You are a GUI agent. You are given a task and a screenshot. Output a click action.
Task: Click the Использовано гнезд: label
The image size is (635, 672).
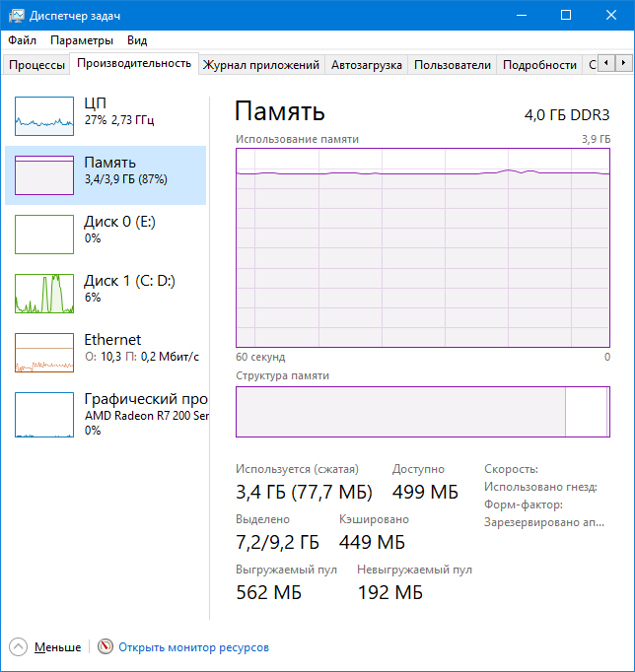[540, 487]
